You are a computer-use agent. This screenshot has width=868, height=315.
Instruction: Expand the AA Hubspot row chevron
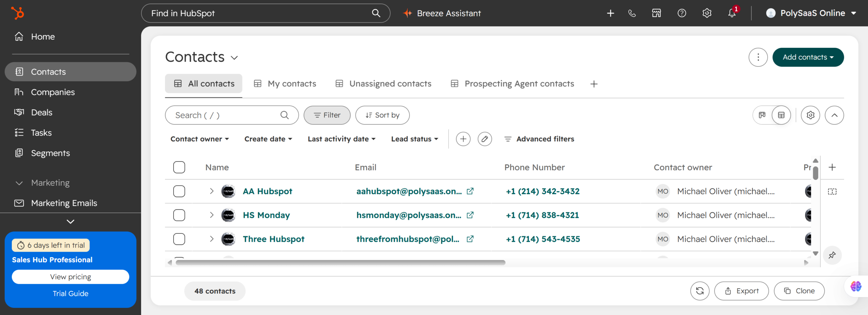212,191
